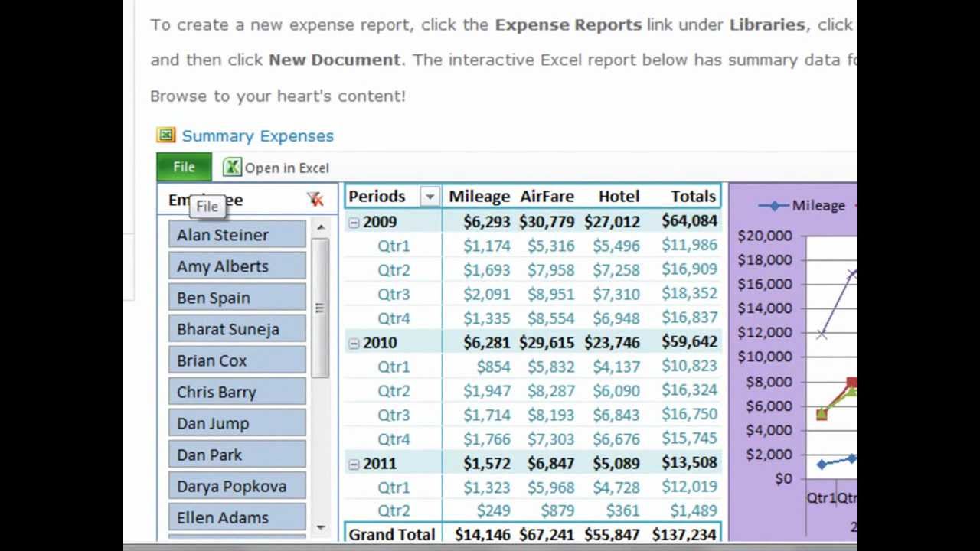Screen dimensions: 980x551
Task: Select the 2010 total cell $59,642
Action: (x=689, y=342)
